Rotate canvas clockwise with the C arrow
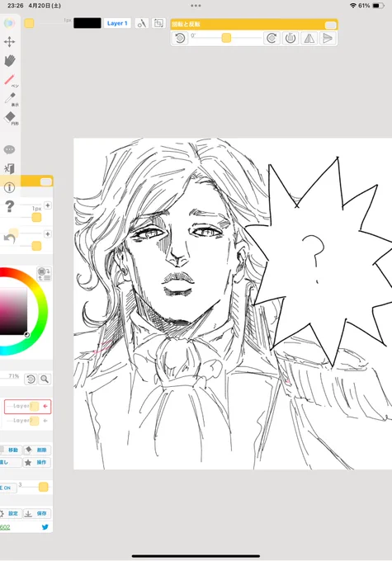Screen dimensions: 392x561 (272, 38)
